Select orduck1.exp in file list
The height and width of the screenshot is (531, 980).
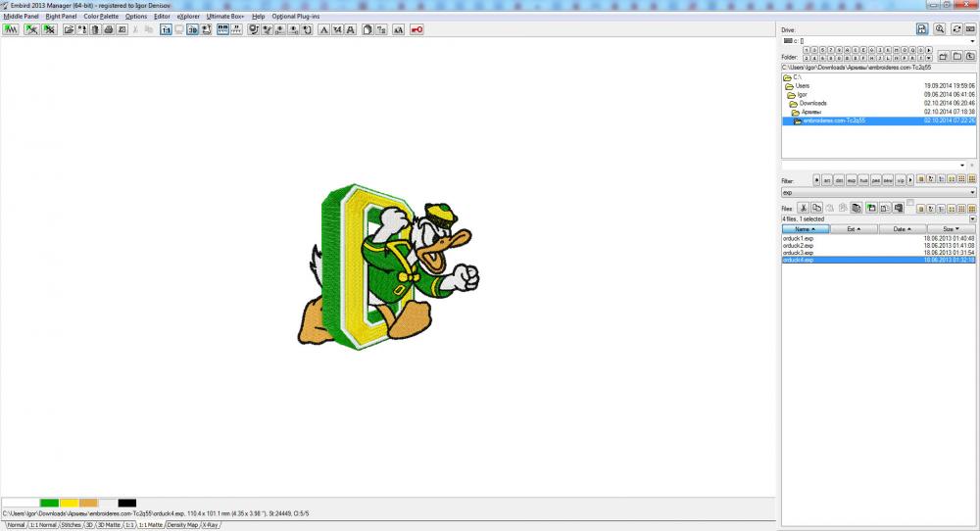(878, 239)
